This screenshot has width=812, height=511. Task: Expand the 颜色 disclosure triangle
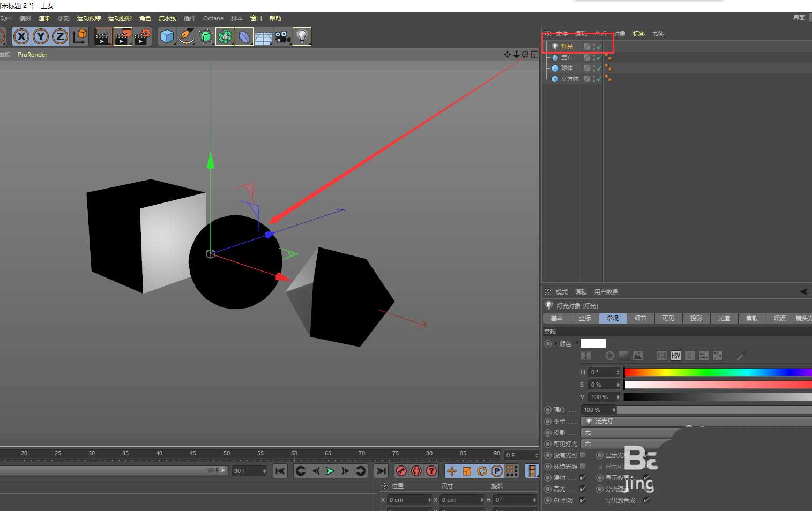[x=556, y=343]
